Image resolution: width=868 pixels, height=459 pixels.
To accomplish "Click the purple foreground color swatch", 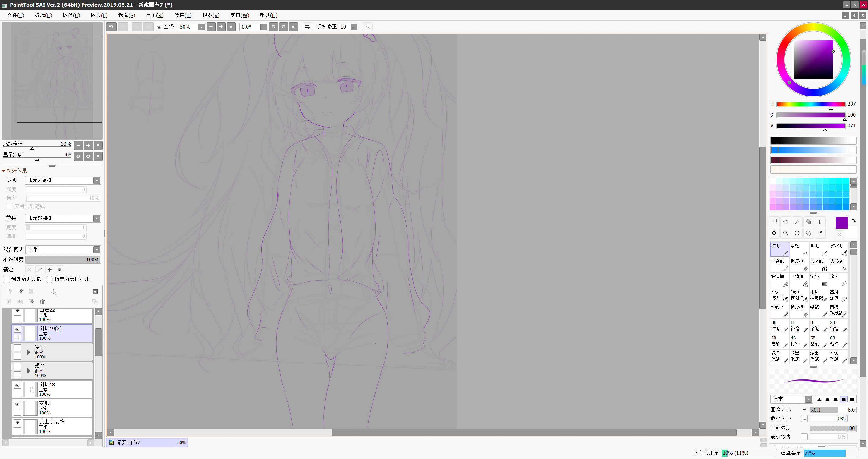I will (x=841, y=223).
